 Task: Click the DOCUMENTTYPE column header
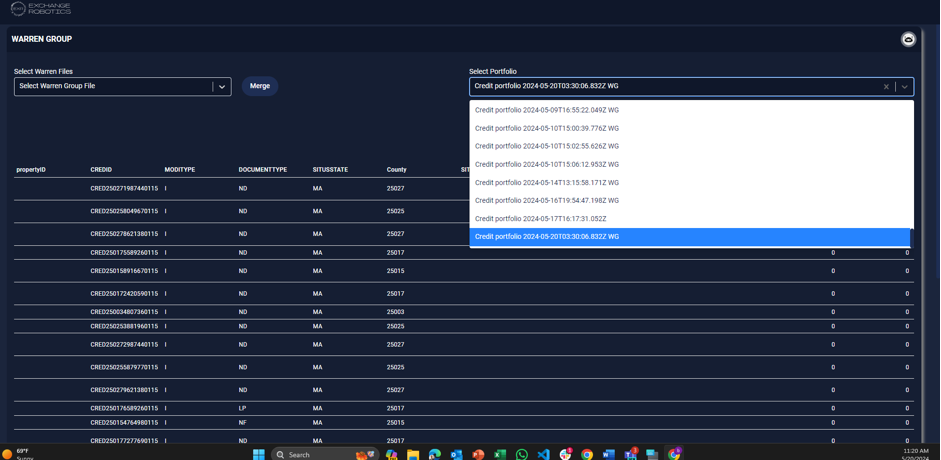pos(263,170)
